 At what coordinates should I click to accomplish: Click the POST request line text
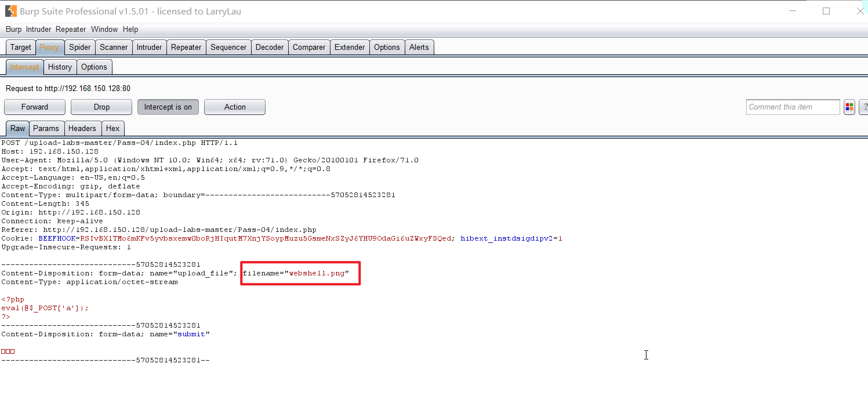point(119,143)
